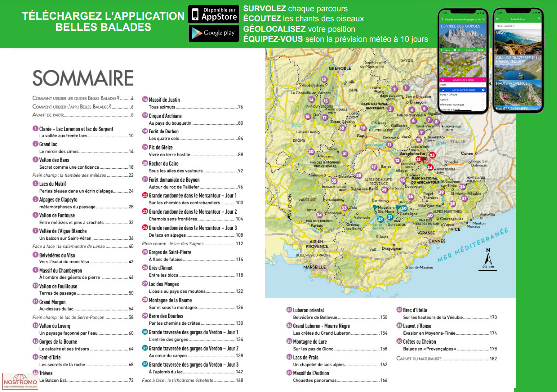Click 'Face à face : le tichodrome échelette' line
Viewport: 557px width, 392px height.
coord(192,380)
